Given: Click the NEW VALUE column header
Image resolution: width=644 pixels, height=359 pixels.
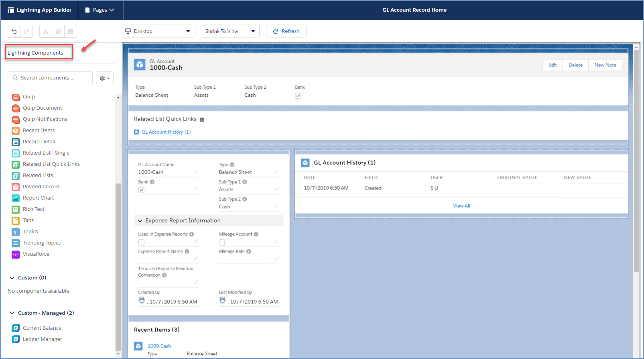Looking at the screenshot, I should click(577, 177).
